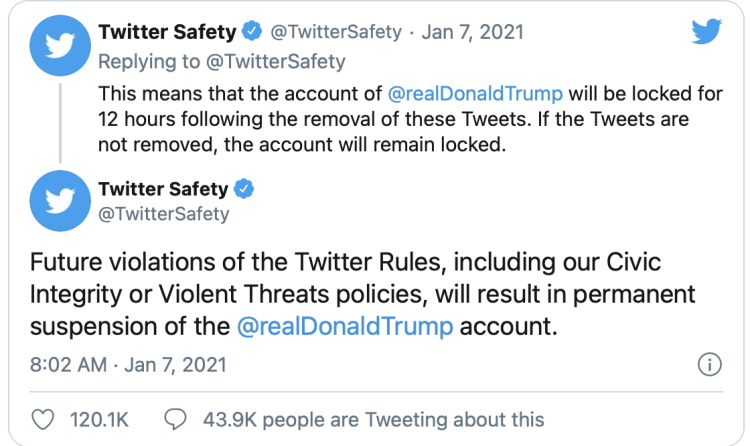Click the reply speech bubble icon
The height and width of the screenshot is (446, 750).
(174, 419)
